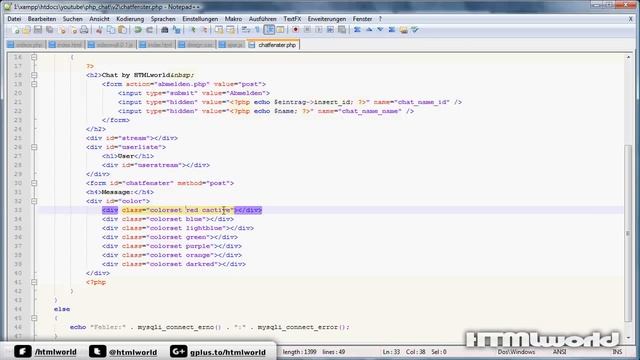Open the TextFX menu
The height and width of the screenshot is (360, 640).
click(292, 19)
